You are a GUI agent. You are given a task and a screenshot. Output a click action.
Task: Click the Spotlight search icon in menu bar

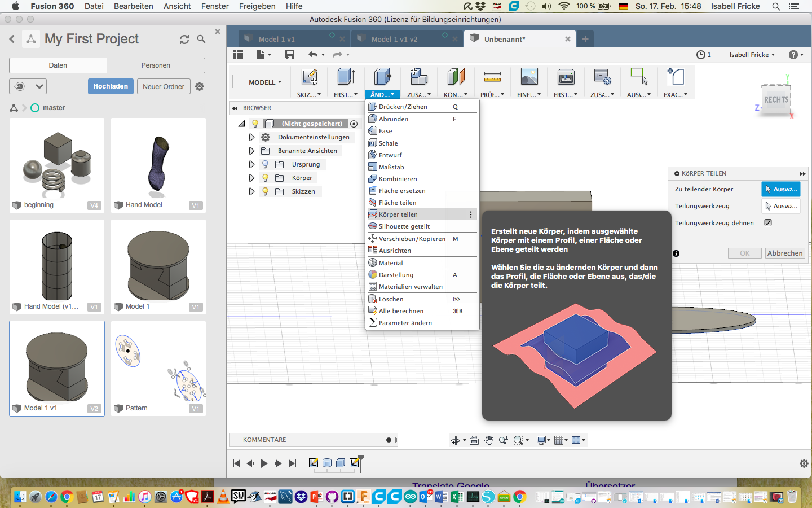(776, 6)
